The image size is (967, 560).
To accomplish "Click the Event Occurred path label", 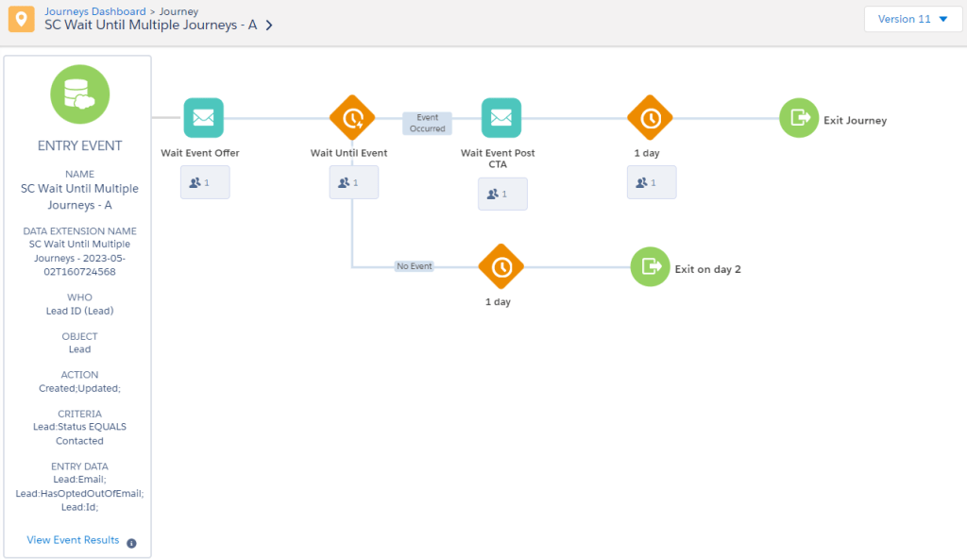I will click(x=427, y=123).
